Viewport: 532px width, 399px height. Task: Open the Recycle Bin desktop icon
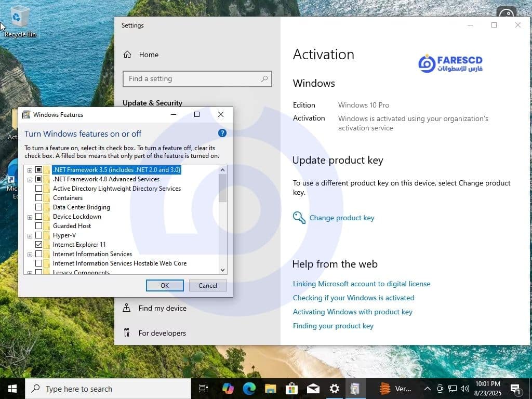(x=19, y=22)
